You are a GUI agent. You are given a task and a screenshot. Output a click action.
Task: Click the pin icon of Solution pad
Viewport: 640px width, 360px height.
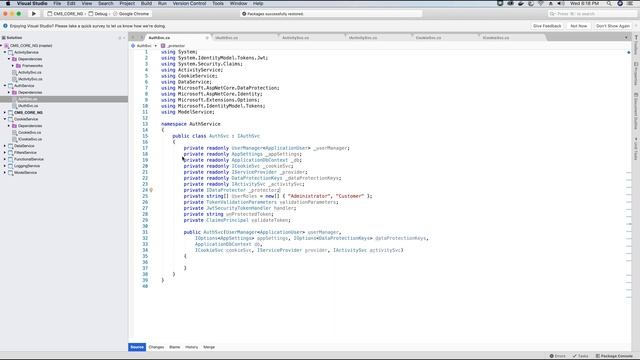click(x=120, y=38)
